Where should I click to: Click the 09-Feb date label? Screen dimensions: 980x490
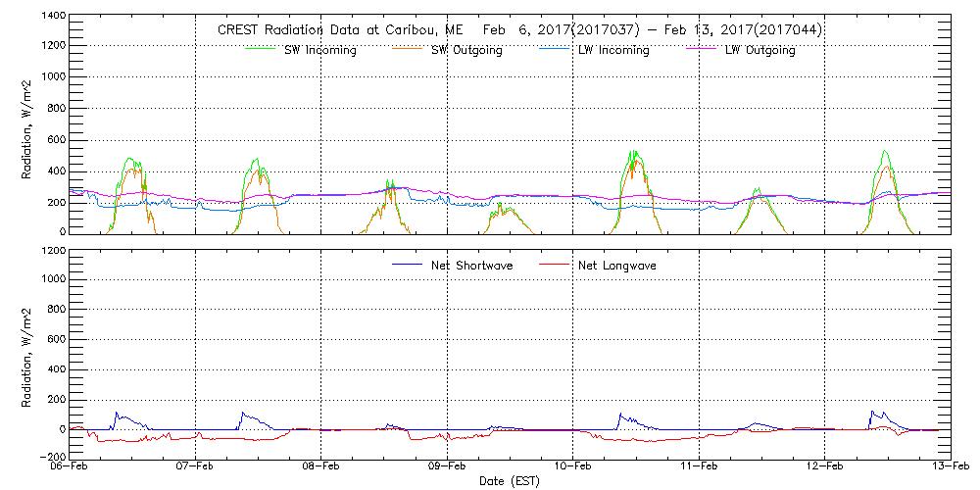coord(447,466)
